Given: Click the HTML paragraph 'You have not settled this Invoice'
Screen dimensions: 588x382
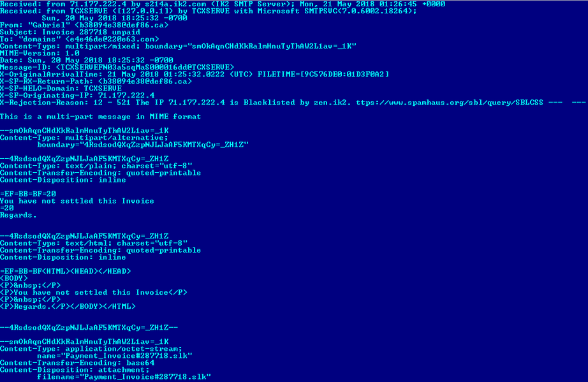Looking at the screenshot, I should [x=93, y=293].
